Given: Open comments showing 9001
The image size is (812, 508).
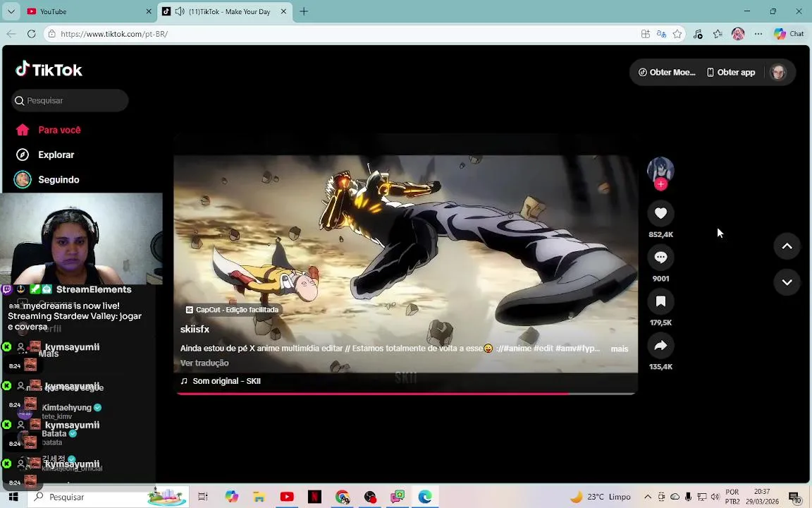Looking at the screenshot, I should click(660, 257).
